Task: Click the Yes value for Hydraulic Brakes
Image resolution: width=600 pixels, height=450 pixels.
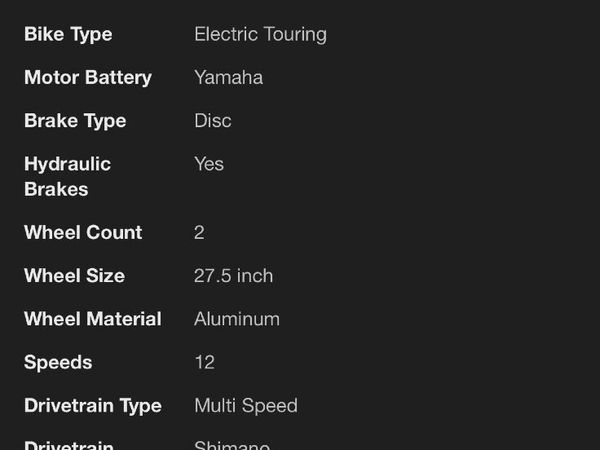Action: point(209,164)
